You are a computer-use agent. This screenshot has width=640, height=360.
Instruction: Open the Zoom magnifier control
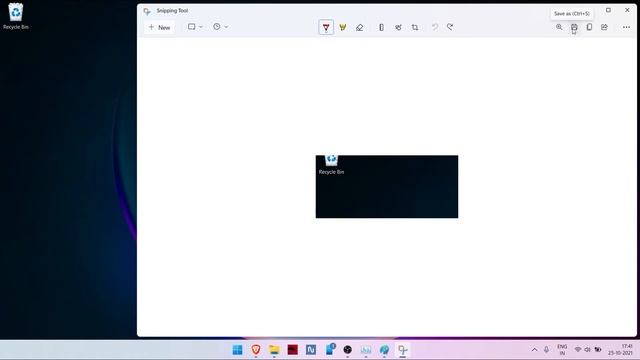(559, 27)
